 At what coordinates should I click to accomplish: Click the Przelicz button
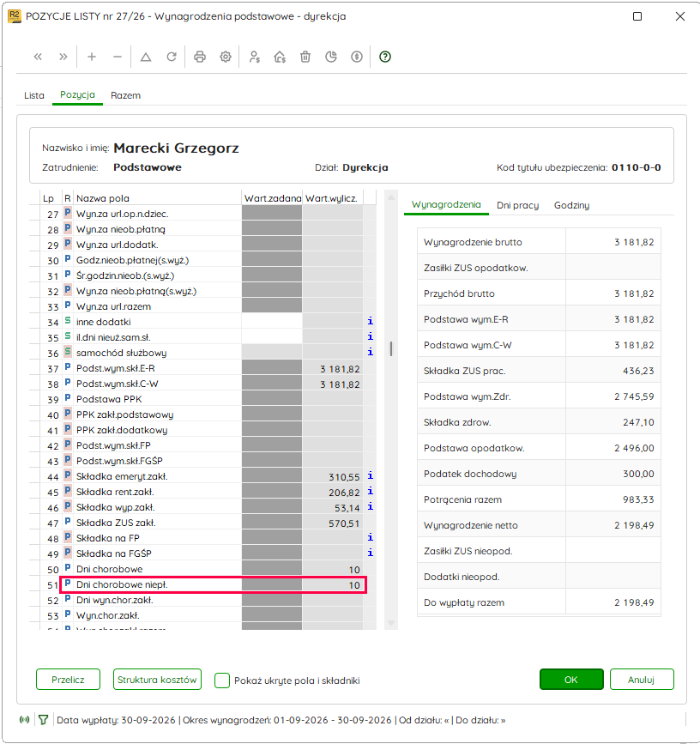point(69,680)
